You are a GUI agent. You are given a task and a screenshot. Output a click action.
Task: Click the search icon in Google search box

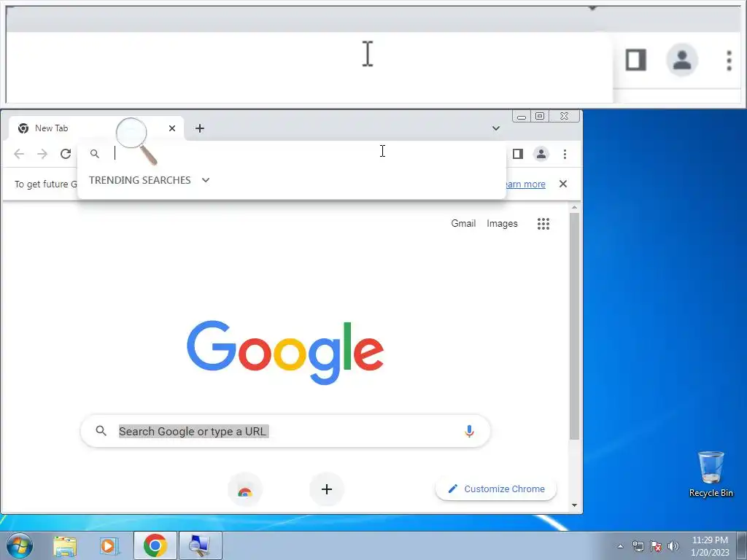coord(101,431)
